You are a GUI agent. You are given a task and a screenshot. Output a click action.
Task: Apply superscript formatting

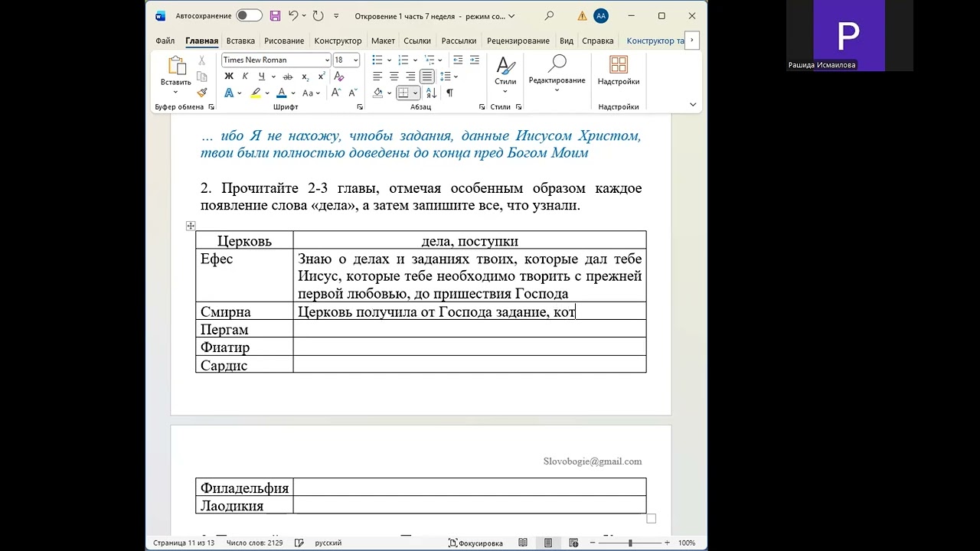pyautogui.click(x=322, y=77)
